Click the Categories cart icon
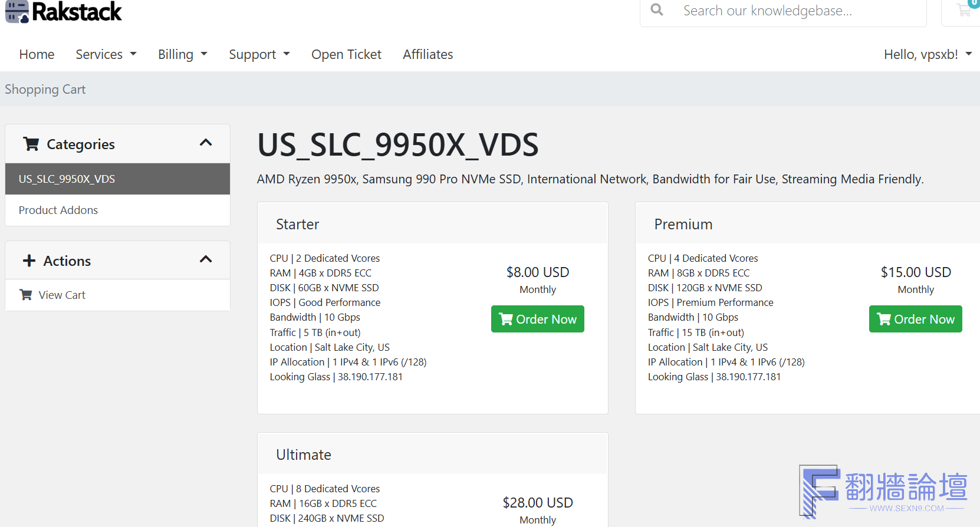The image size is (980, 527). pyautogui.click(x=31, y=144)
